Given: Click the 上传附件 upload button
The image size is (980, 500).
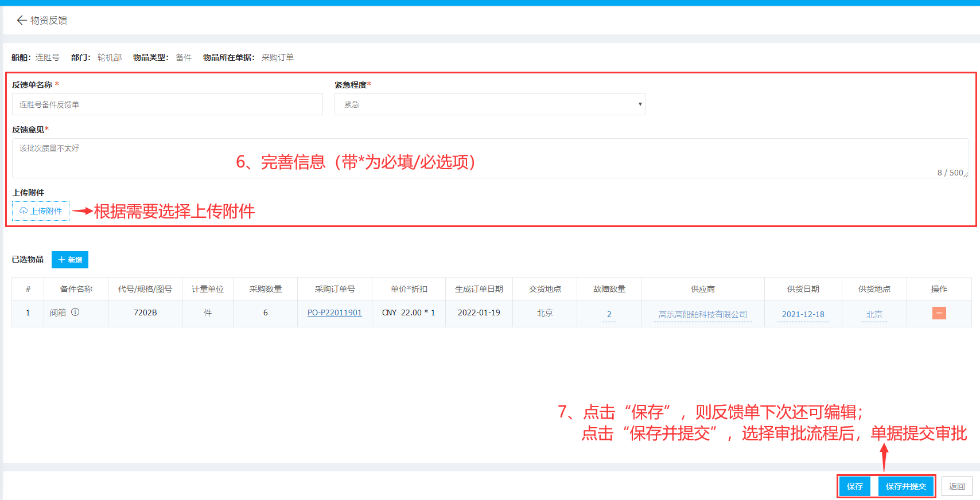Looking at the screenshot, I should coord(41,211).
